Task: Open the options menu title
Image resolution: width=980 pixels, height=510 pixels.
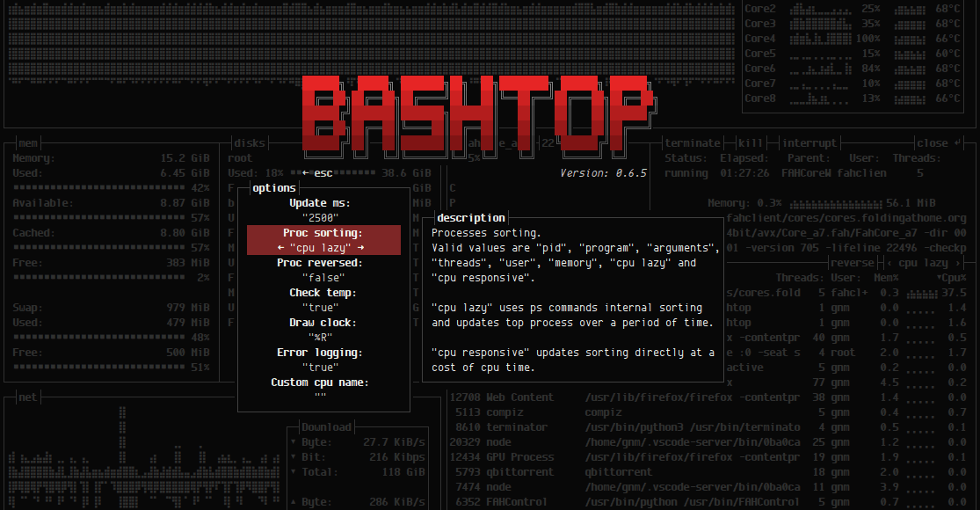Action: tap(274, 187)
